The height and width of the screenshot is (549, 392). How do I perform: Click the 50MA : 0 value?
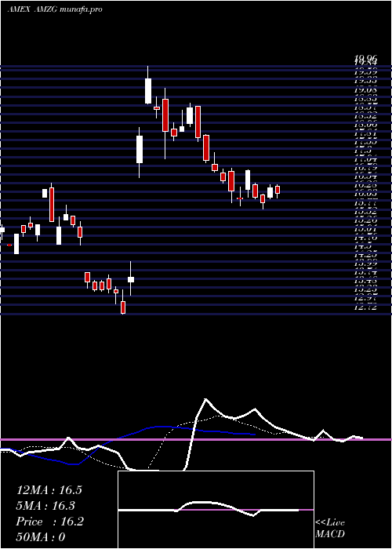coord(41,537)
